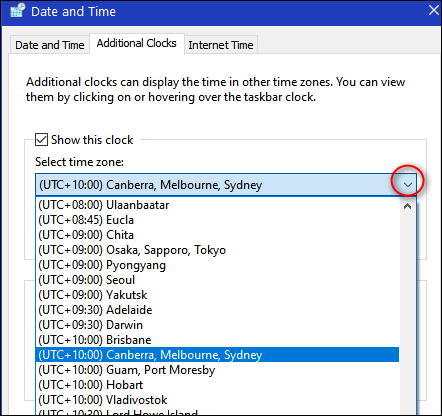Choose the Adelaide time zone entry
Image resolution: width=442 pixels, height=416 pixels.
click(x=217, y=310)
